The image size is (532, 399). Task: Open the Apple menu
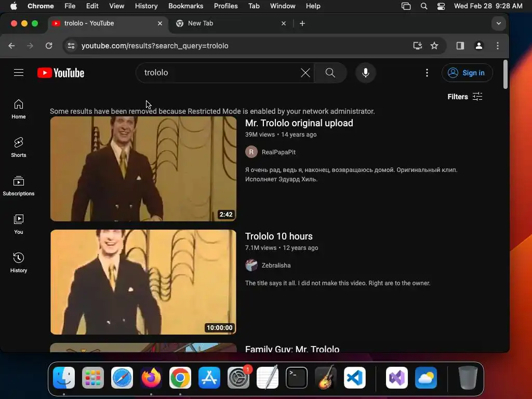(14, 6)
